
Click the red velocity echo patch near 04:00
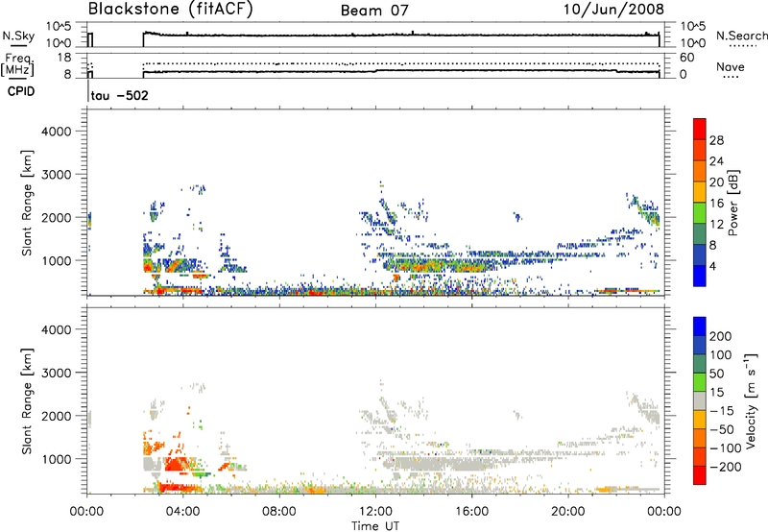177,464
